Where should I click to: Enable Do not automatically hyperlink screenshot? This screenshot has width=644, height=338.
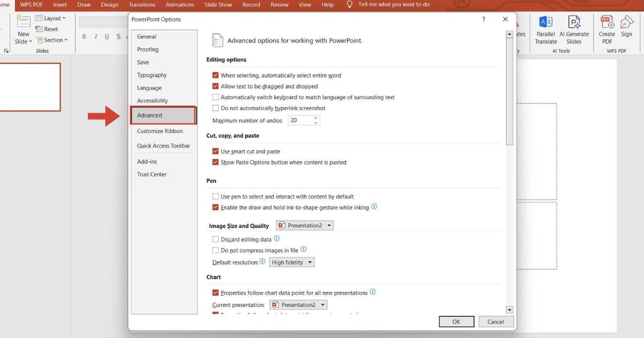216,108
